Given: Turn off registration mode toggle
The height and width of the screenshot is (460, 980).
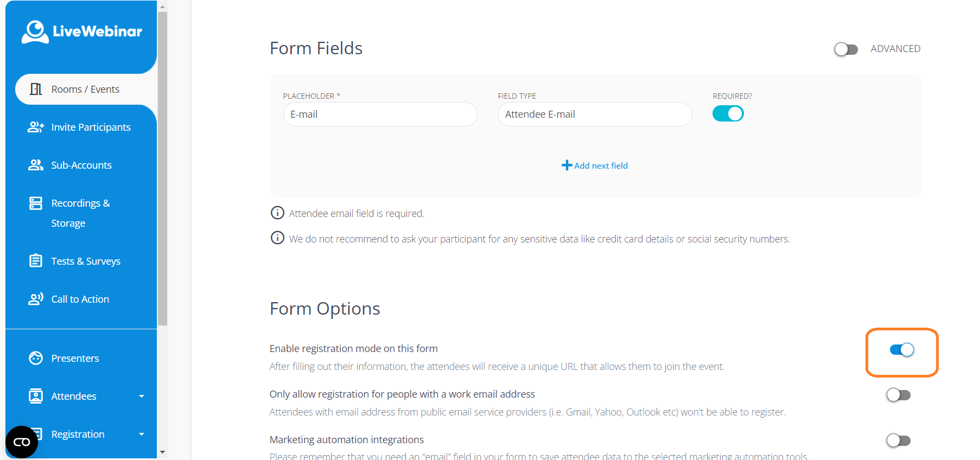Looking at the screenshot, I should 901,350.
